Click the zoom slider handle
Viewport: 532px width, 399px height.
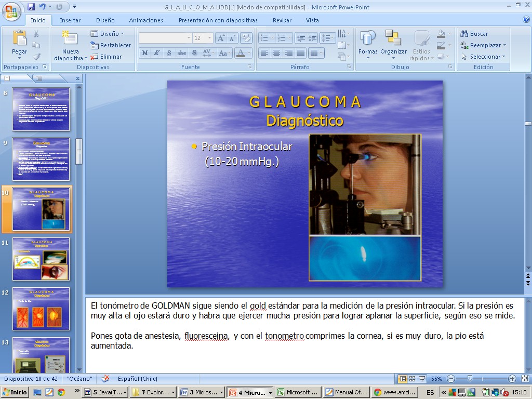point(470,379)
